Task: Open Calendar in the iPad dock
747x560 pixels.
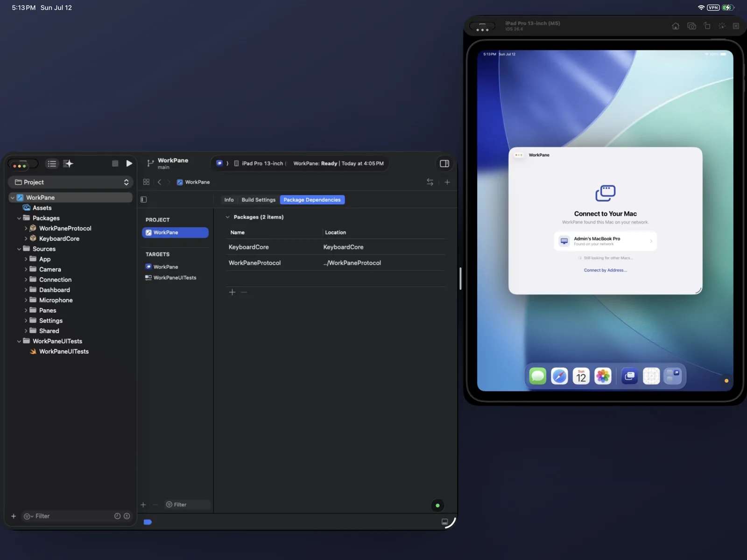Action: [x=581, y=376]
